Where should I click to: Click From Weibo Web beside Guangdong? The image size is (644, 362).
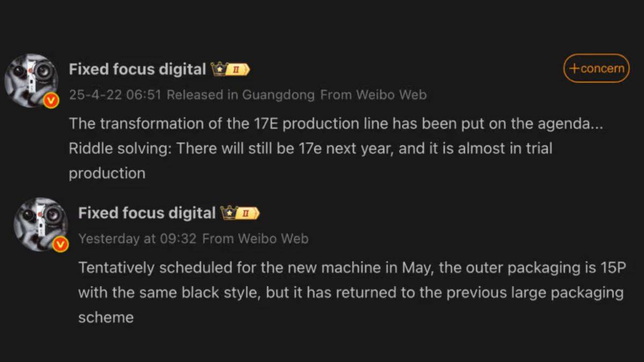(374, 95)
